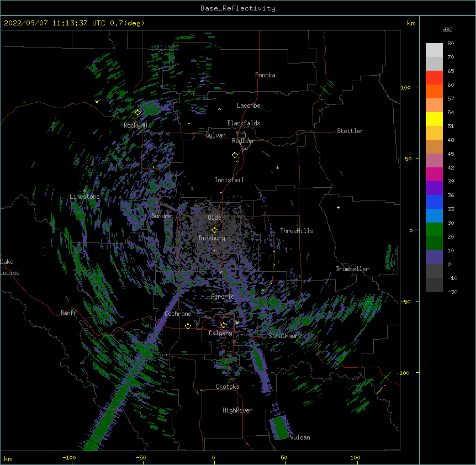Click the yellow marker east of Cochrane
This screenshot has height=465, width=476.
click(x=188, y=326)
